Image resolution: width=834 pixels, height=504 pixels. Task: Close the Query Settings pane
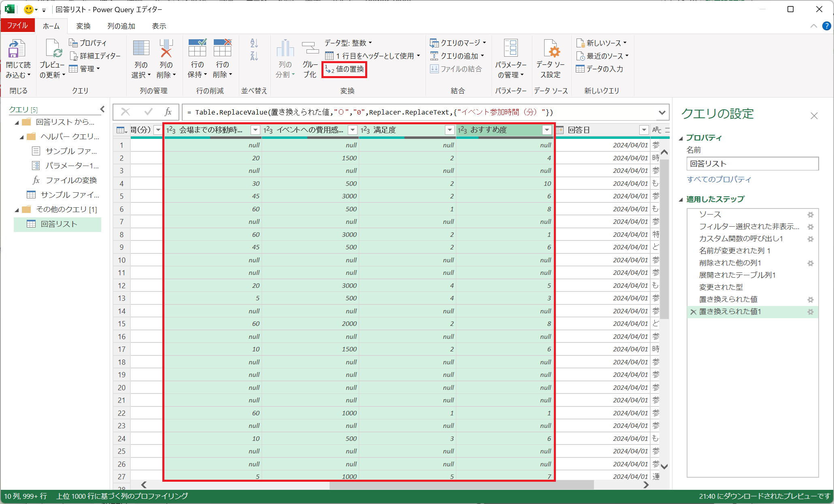coord(814,116)
